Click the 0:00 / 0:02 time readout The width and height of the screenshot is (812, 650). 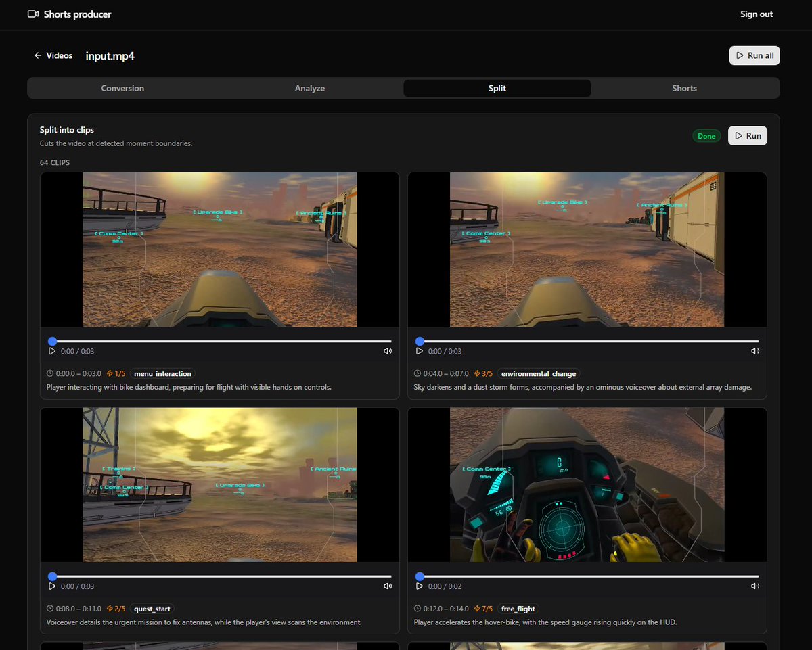coord(445,586)
